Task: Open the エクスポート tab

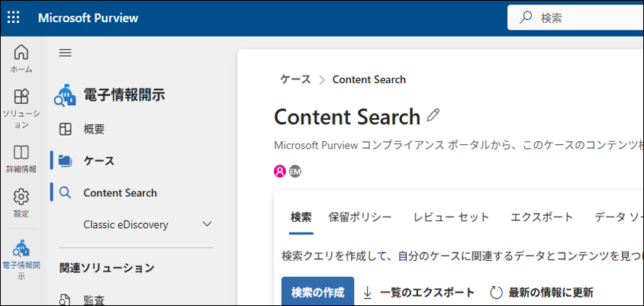Action: (x=542, y=217)
